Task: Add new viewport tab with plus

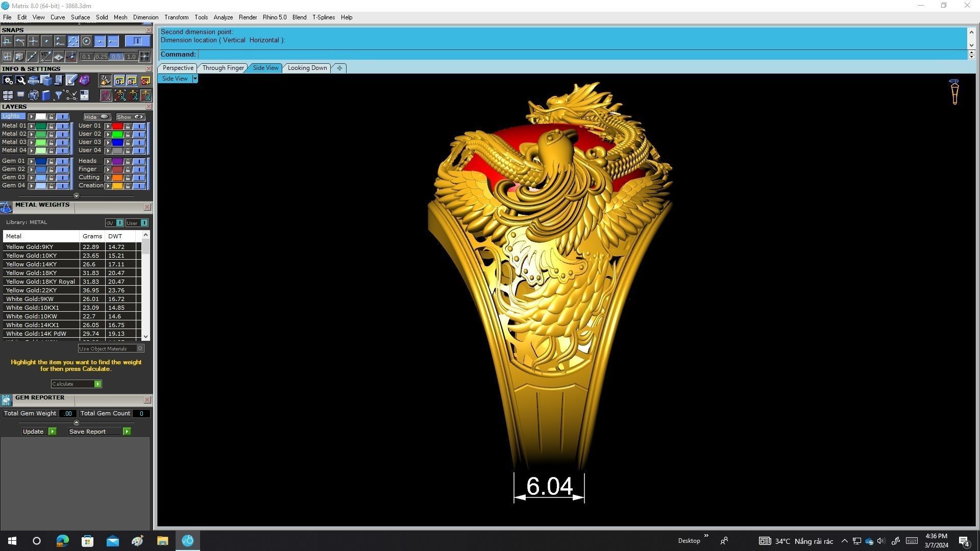Action: 339,68
